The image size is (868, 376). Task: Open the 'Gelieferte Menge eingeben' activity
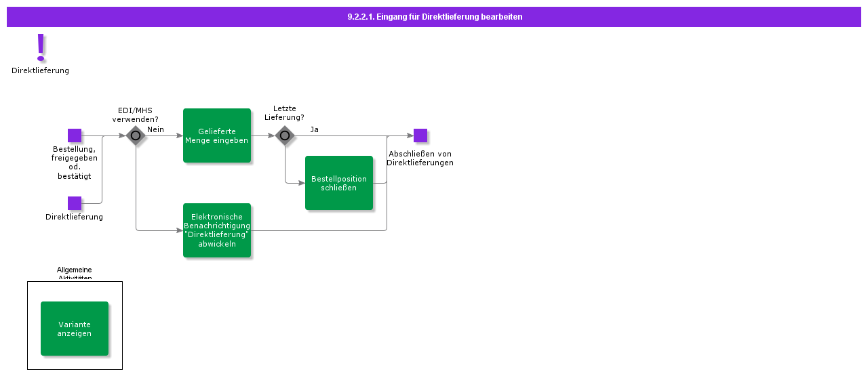point(217,135)
